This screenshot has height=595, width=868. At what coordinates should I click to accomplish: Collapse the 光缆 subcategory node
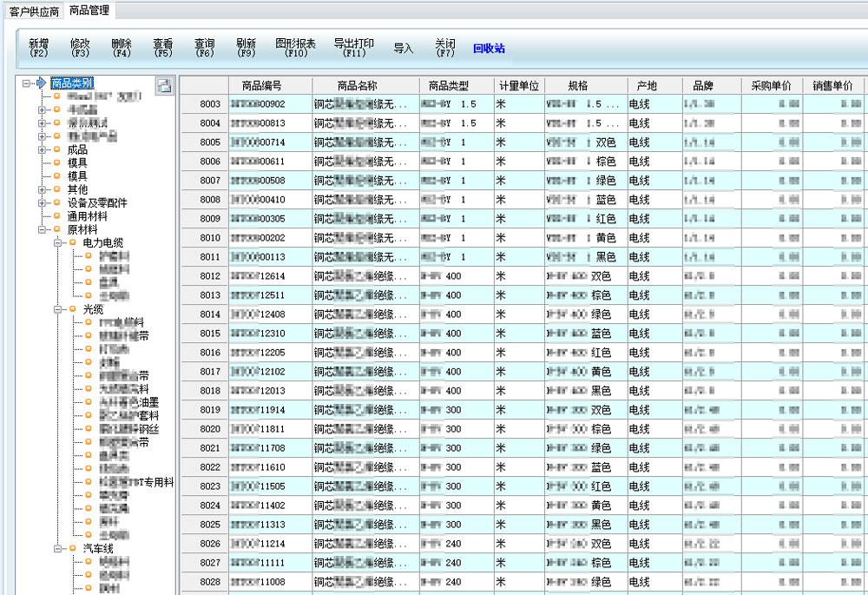point(58,308)
